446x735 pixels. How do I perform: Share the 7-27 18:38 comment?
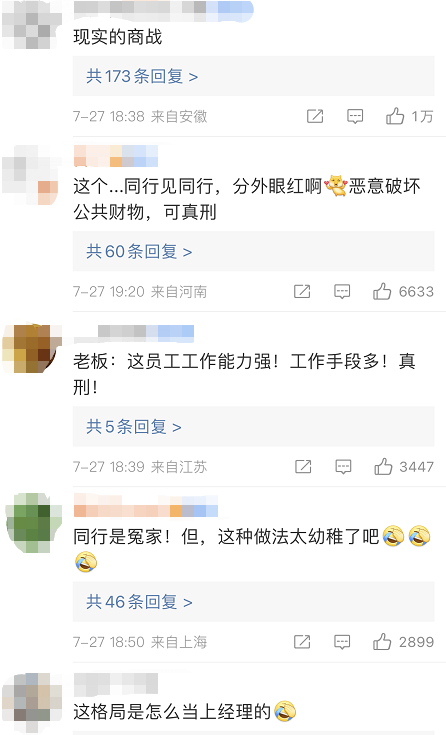(x=315, y=116)
